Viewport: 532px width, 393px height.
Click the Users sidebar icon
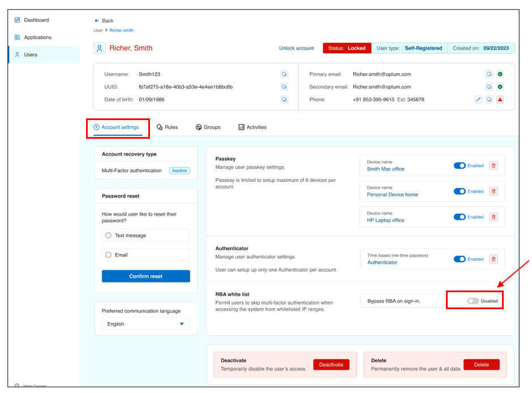pyautogui.click(x=18, y=54)
